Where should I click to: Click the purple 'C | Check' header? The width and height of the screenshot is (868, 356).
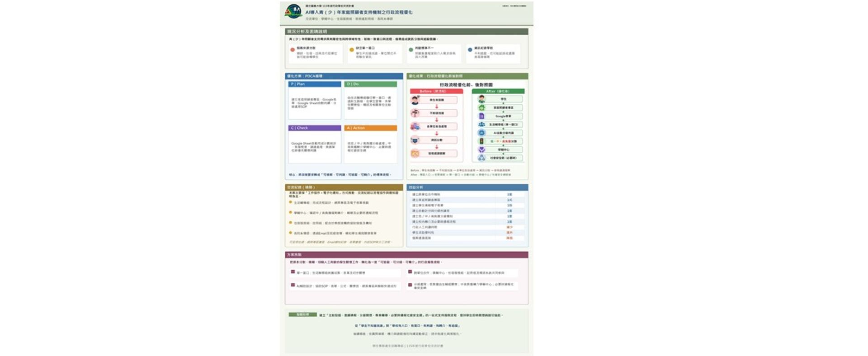315,128
